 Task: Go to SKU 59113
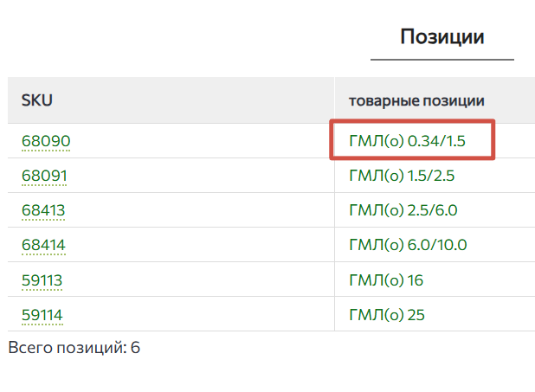(42, 280)
